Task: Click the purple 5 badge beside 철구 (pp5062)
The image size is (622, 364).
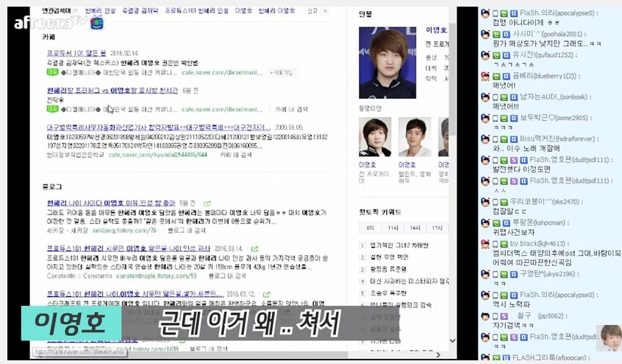Action: 504,316
